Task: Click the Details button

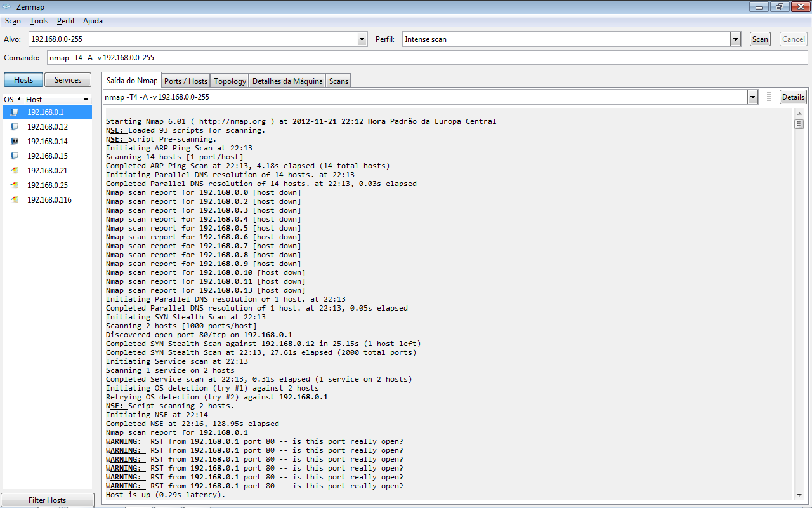Action: [793, 97]
